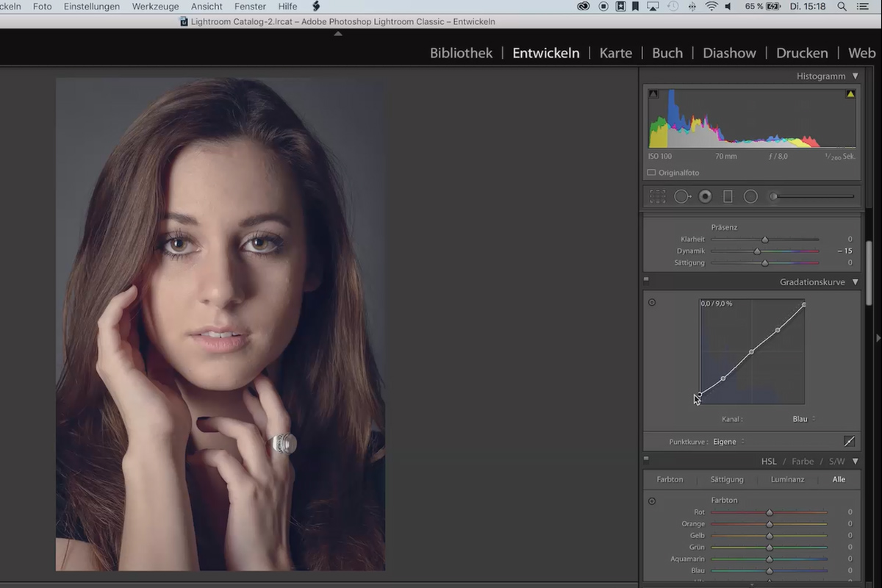Switch panel to Farbe mode

(803, 462)
